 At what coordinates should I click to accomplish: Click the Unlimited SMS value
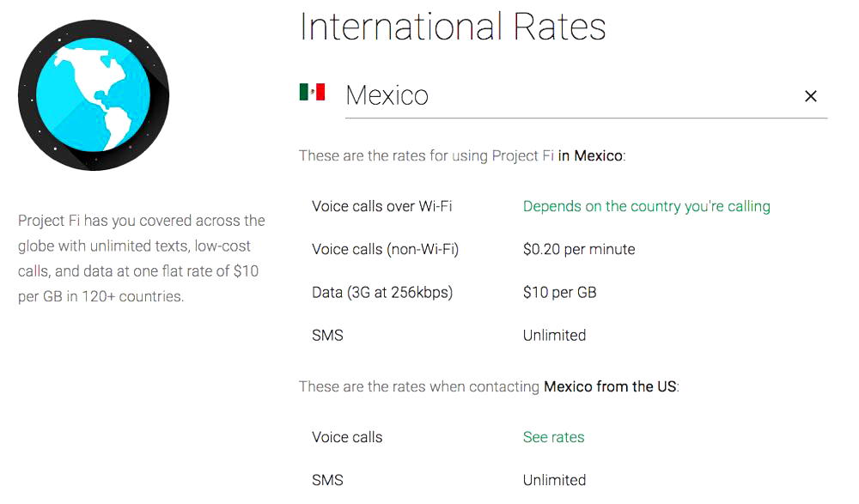coord(554,335)
